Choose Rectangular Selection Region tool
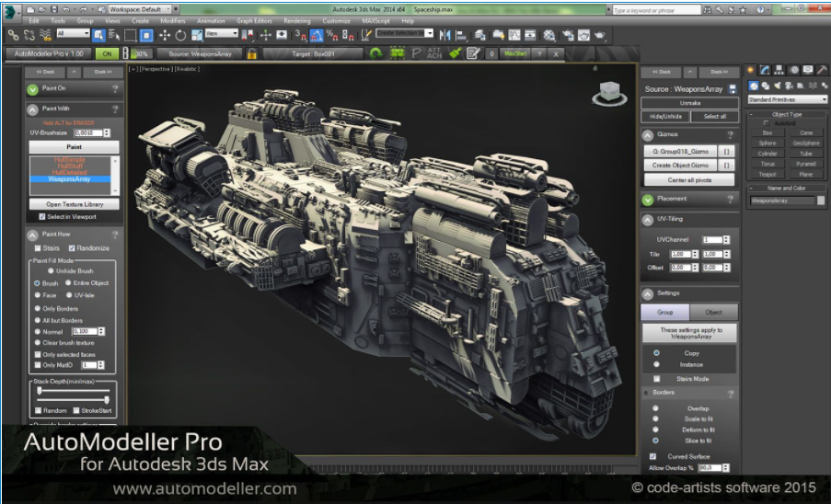Image resolution: width=831 pixels, height=504 pixels. point(131,35)
